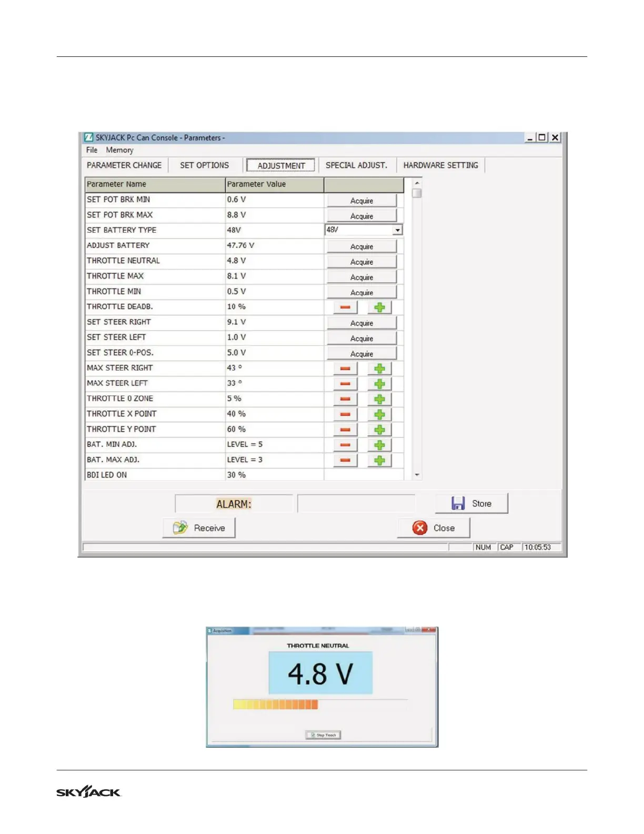This screenshot has width=644, height=834.
Task: Open the File menu
Action: pos(92,150)
